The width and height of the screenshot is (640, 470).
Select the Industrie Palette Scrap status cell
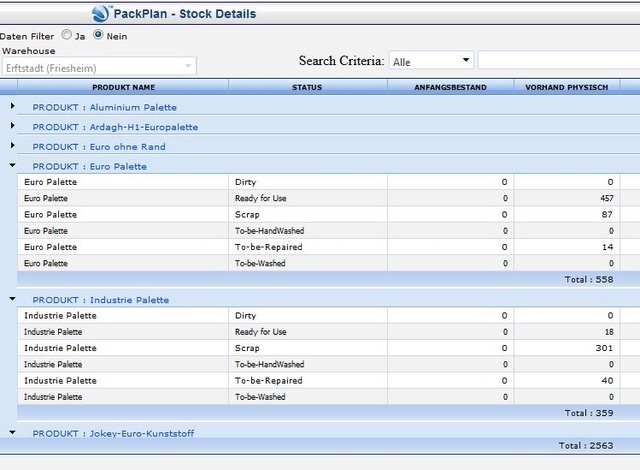(308, 348)
